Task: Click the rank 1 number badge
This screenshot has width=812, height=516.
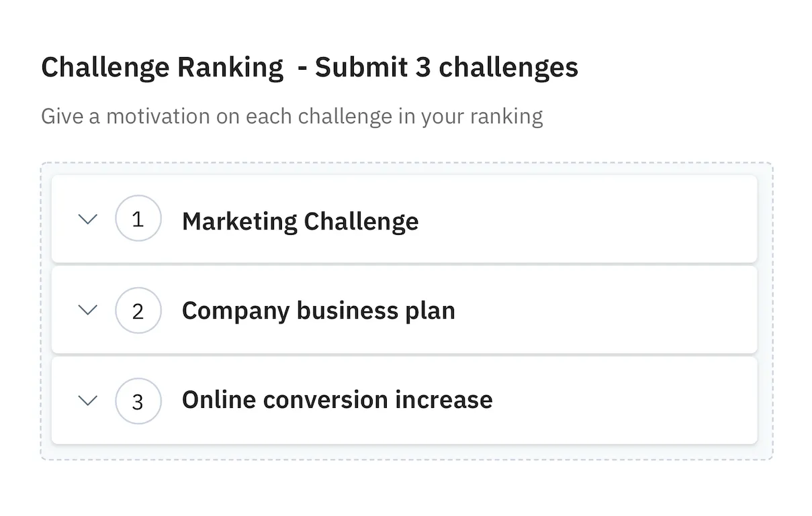Action: pos(138,219)
